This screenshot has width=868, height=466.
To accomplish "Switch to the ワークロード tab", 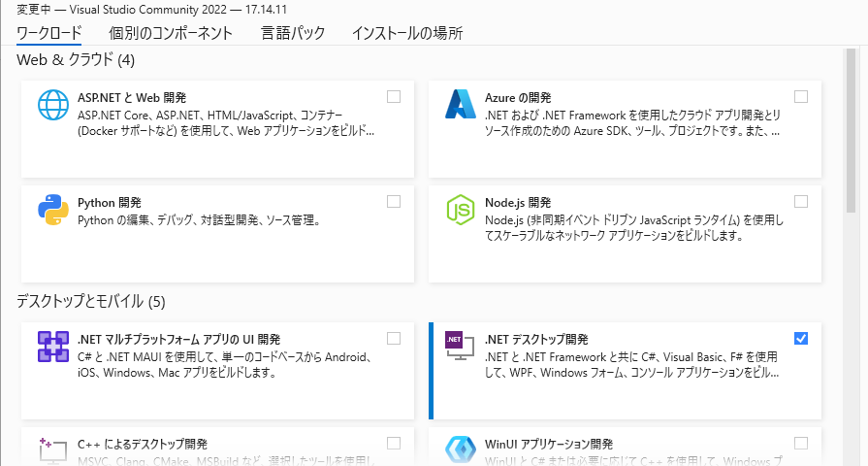I will point(49,33).
